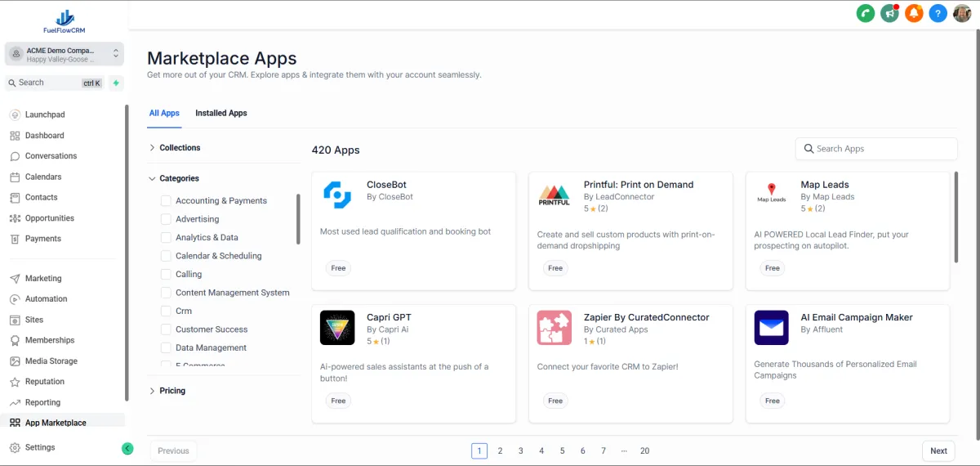Screen dimensions: 980x466
Task: Open the Launchpad sidebar icon
Action: coord(15,115)
